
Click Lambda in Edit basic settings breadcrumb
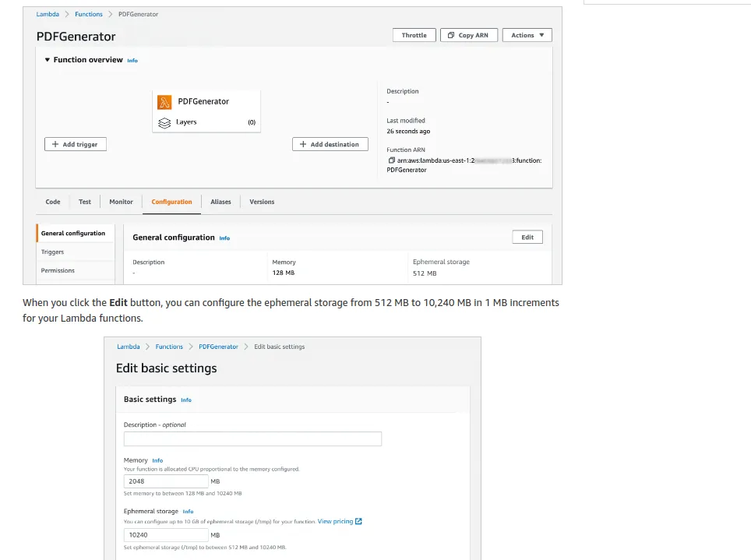(x=129, y=347)
